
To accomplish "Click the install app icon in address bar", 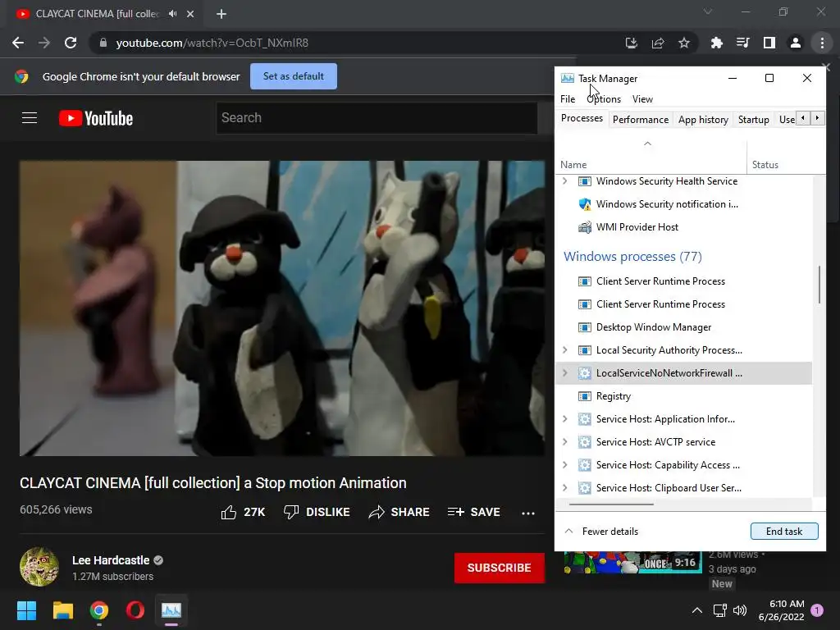I will tap(632, 43).
